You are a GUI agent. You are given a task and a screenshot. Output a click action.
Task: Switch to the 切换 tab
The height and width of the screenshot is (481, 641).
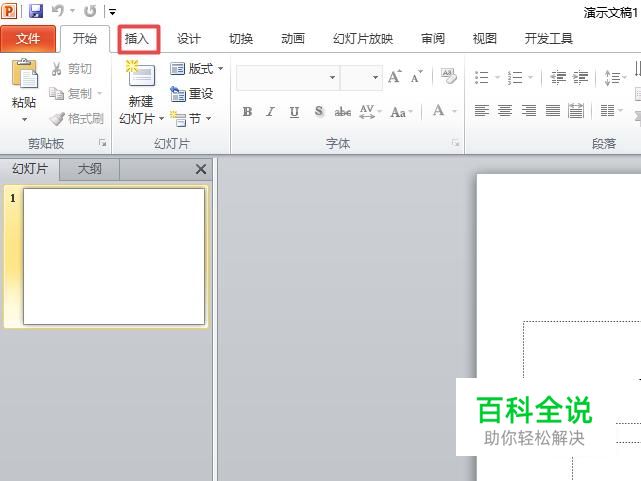(x=241, y=39)
